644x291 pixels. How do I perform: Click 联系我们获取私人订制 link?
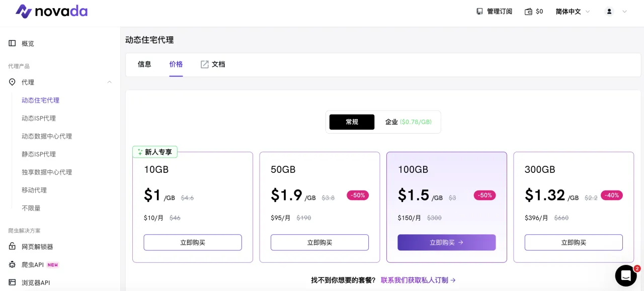tap(418, 280)
